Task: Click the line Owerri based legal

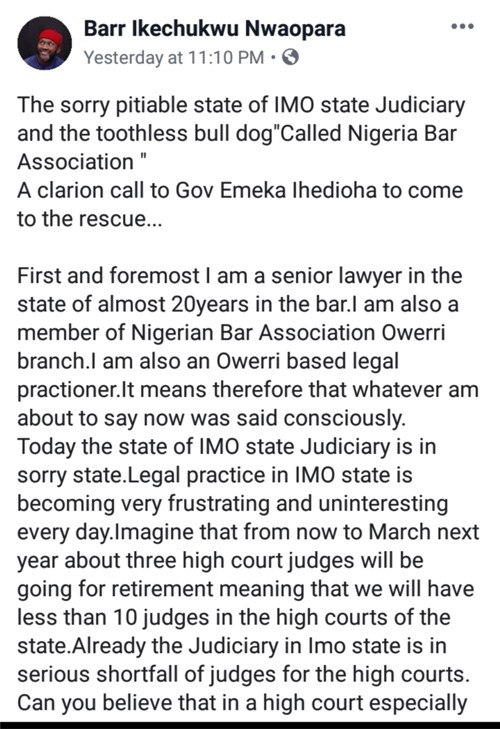Action: (208, 362)
